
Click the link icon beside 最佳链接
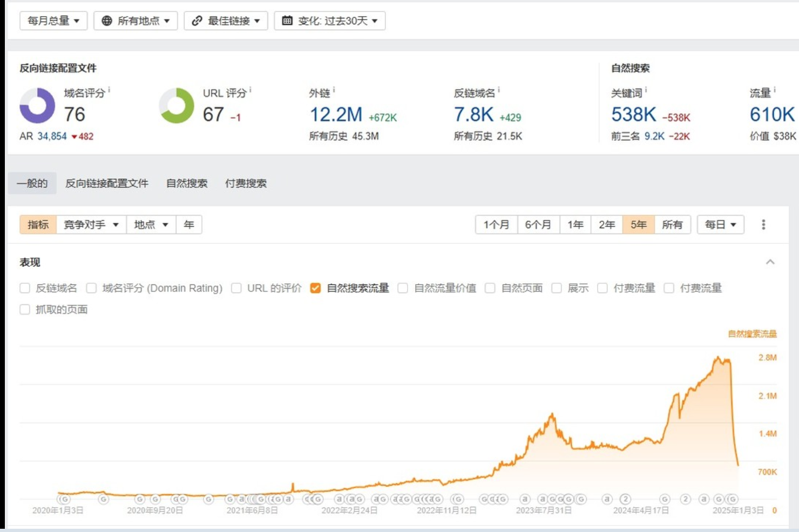coord(197,21)
